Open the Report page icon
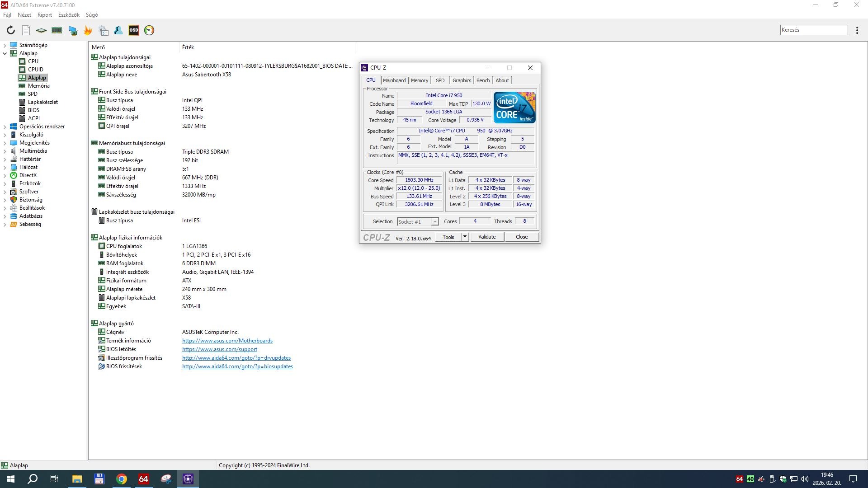The height and width of the screenshot is (488, 868). point(26,30)
